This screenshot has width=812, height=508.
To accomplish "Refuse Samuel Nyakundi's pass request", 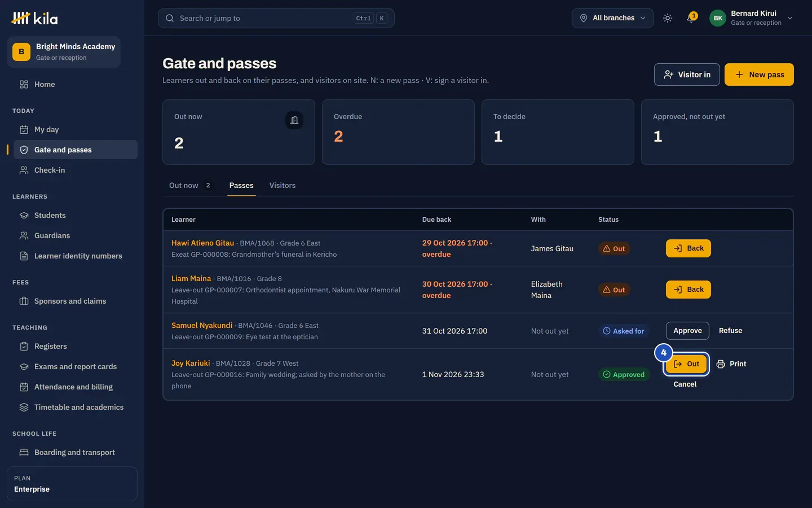I will [730, 331].
